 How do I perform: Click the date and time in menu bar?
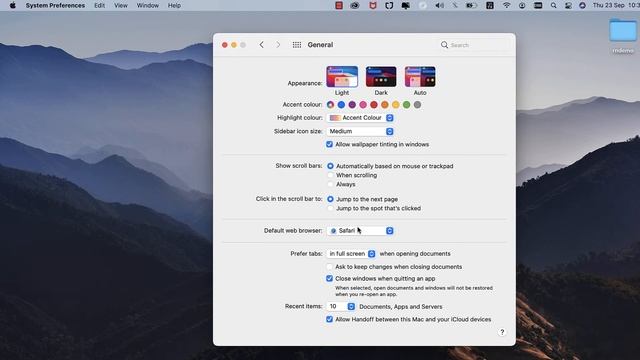click(616, 5)
